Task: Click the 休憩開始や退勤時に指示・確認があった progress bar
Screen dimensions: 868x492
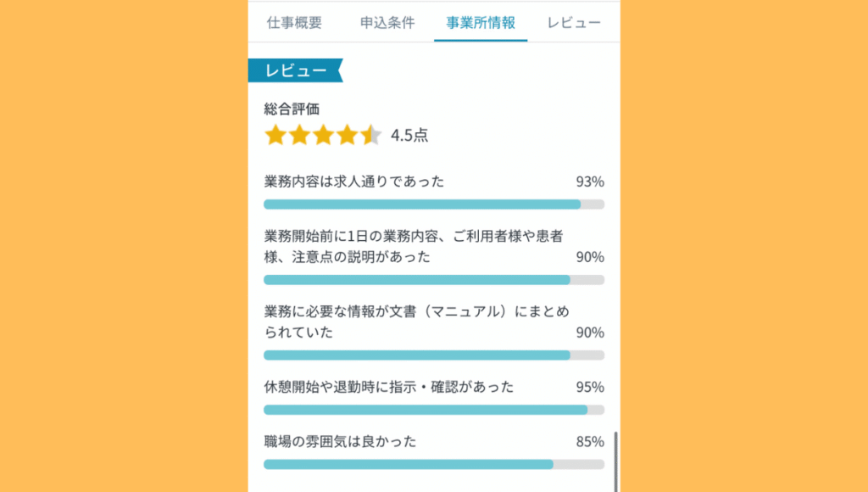Action: 434,410
